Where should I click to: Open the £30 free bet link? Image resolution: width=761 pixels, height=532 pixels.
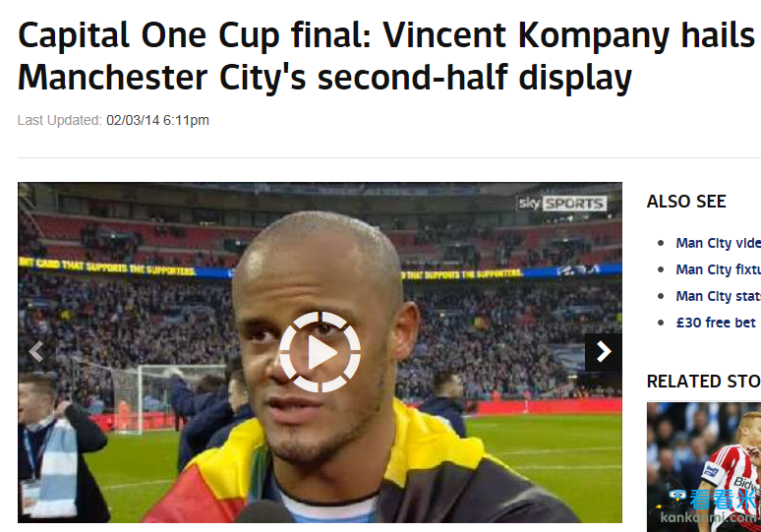pos(716,323)
